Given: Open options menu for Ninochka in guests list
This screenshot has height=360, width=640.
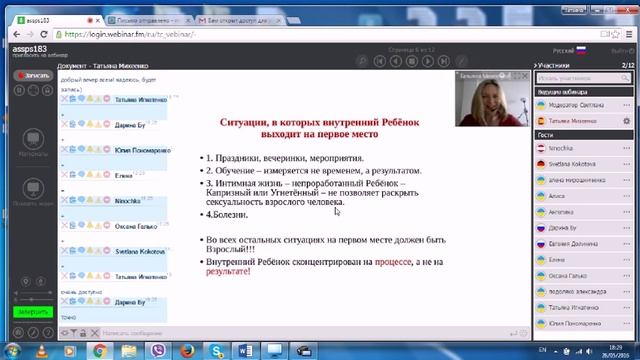Looking at the screenshot, I should point(627,148).
